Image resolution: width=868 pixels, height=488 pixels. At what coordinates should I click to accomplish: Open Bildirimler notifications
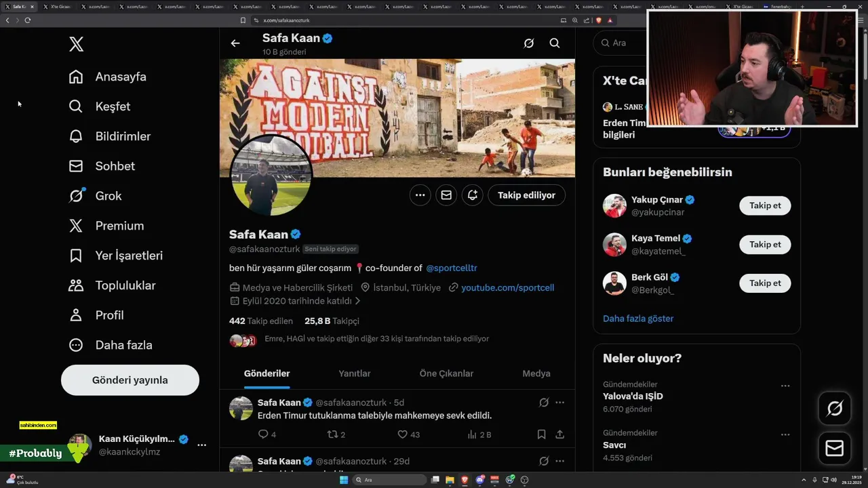[110, 136]
